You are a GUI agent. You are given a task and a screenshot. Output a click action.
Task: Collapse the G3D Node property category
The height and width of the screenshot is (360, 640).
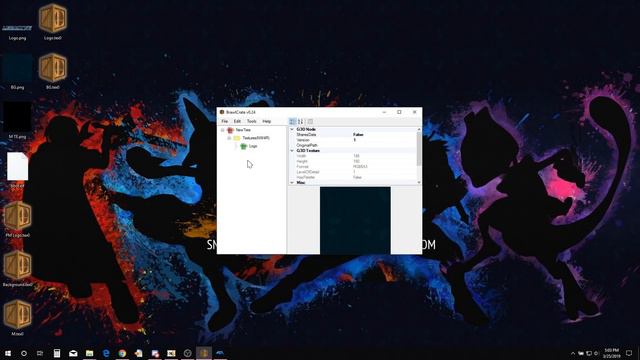(292, 129)
